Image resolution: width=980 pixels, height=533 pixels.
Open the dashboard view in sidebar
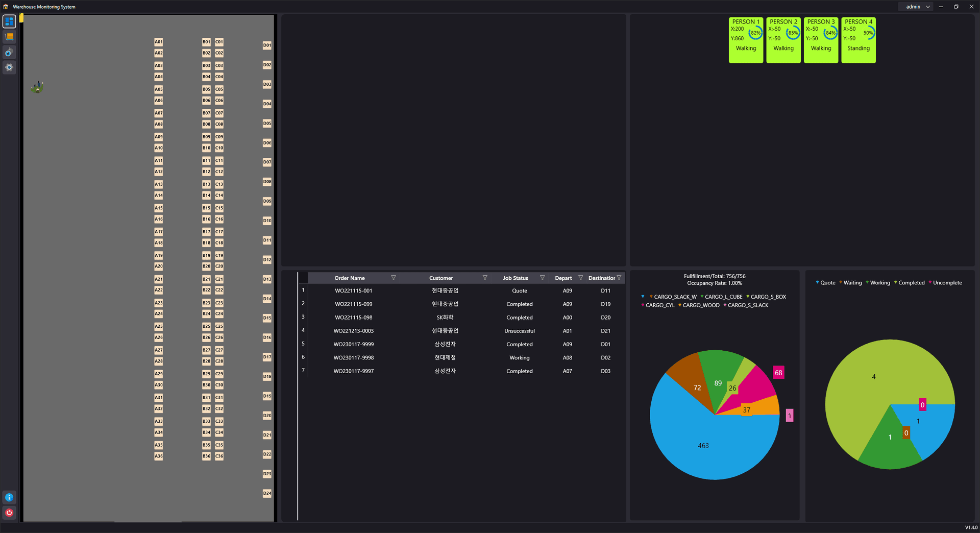(9, 21)
